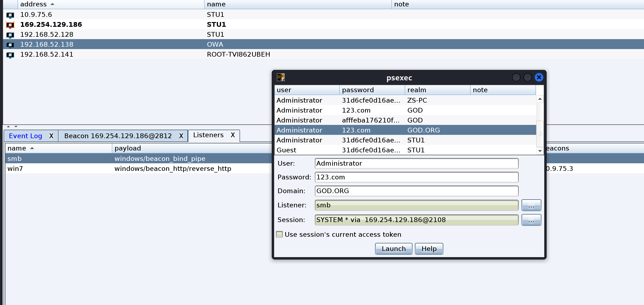Click the User input field

point(416,163)
